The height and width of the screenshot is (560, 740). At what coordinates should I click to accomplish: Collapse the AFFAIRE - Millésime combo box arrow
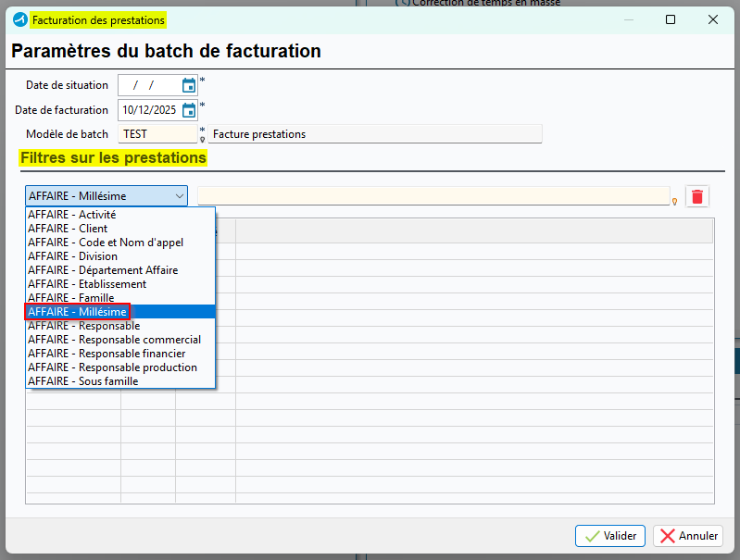pos(179,196)
